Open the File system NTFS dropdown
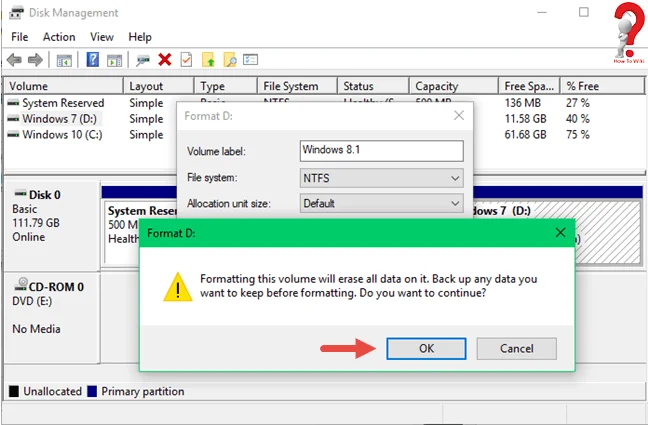648x425 pixels. 381,178
